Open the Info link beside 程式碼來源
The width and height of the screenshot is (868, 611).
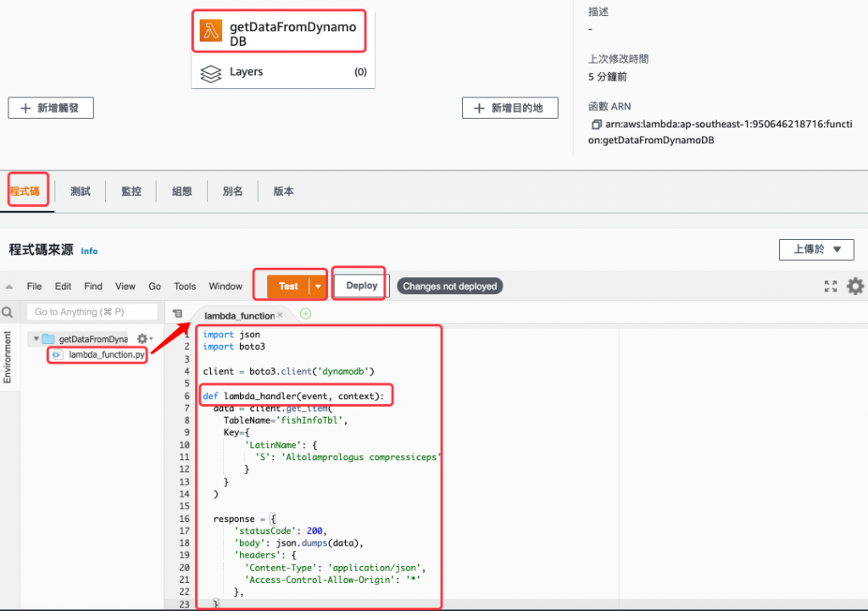[x=89, y=251]
